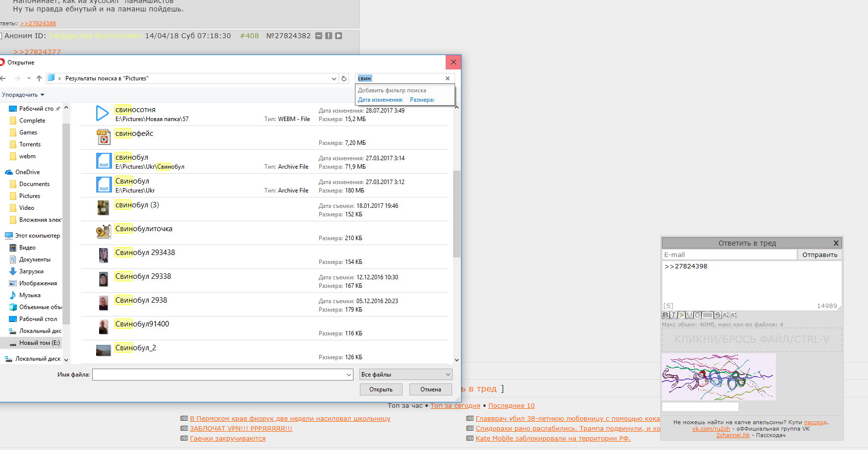Open the Упорядочить menu
868x450 pixels.
point(23,95)
